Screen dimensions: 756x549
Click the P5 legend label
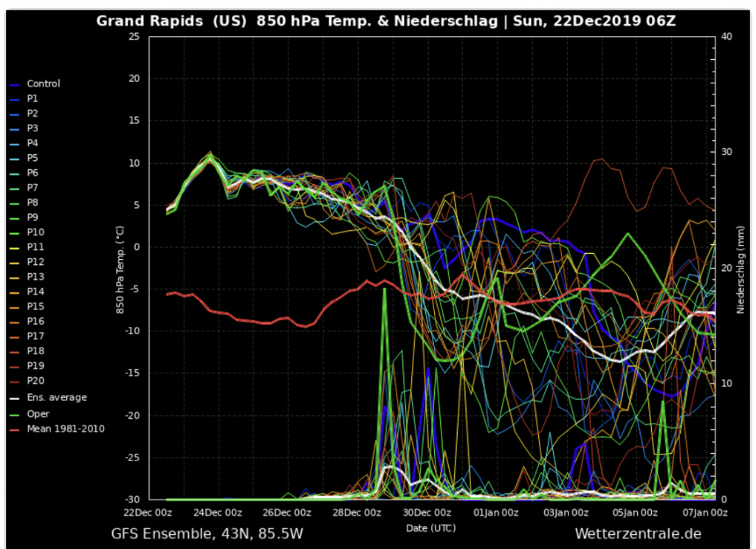(x=32, y=158)
